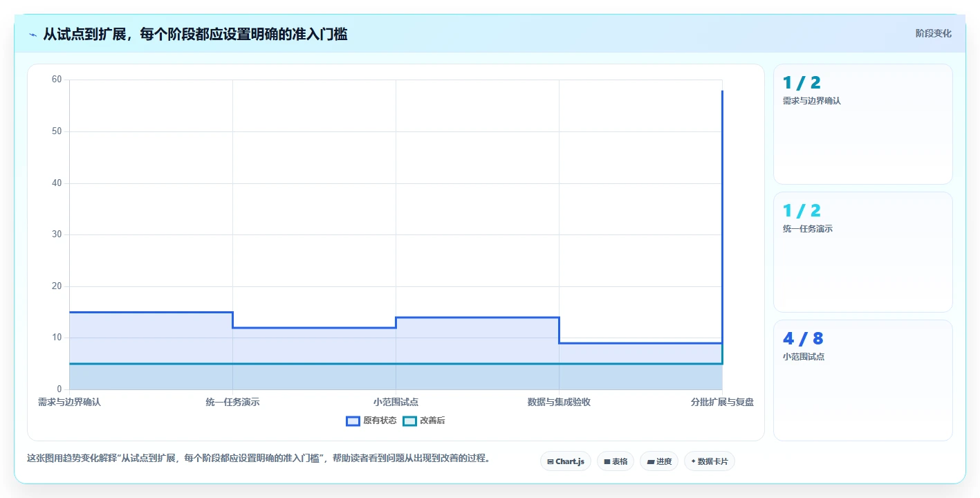Click the x-axis label 小范围试点
This screenshot has height=498, width=980.
point(396,402)
